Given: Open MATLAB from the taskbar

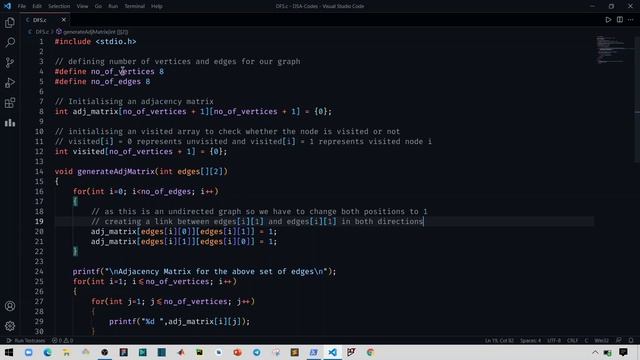Looking at the screenshot, I should pyautogui.click(x=181, y=352).
